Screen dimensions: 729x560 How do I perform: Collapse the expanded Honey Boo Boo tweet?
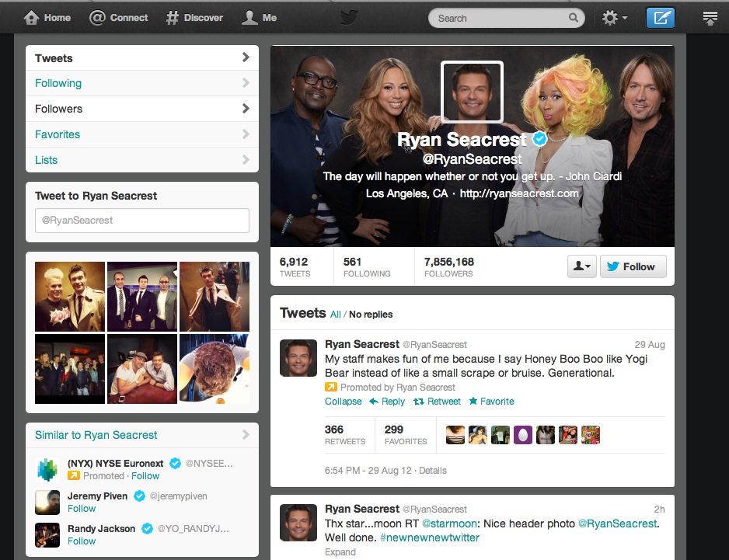tap(343, 402)
